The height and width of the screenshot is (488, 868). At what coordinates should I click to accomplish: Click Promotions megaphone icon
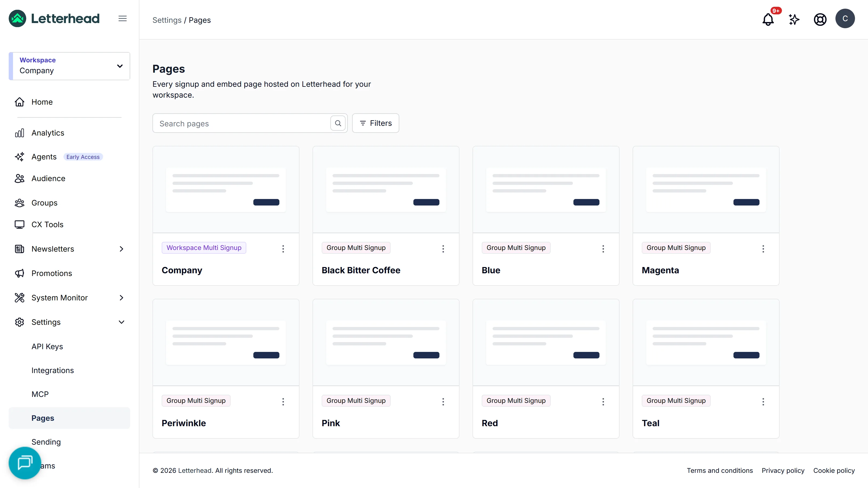pos(20,273)
